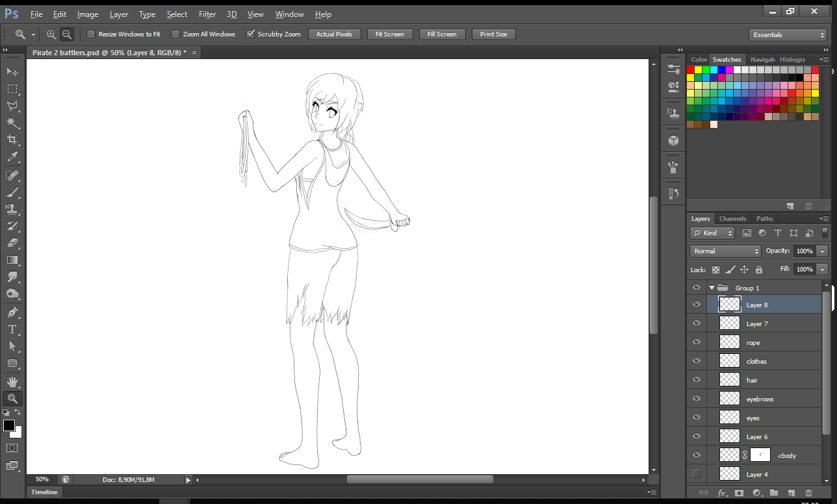
Task: Open the Filter menu
Action: [207, 14]
